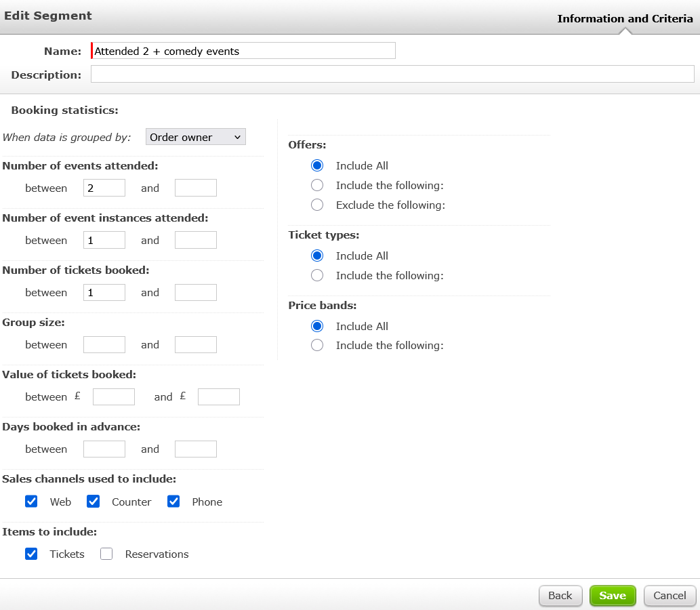Image resolution: width=700 pixels, height=610 pixels.
Task: Cancel editing the segment
Action: point(670,595)
